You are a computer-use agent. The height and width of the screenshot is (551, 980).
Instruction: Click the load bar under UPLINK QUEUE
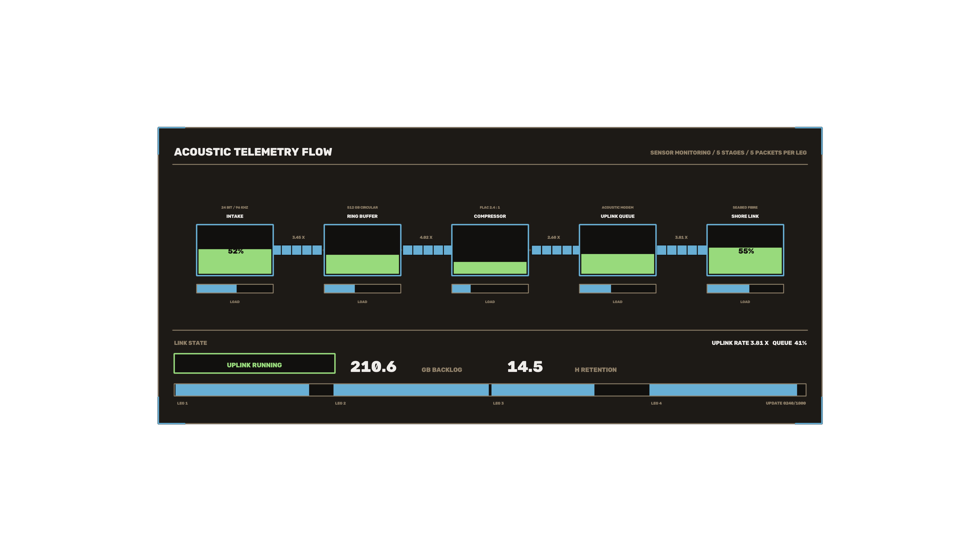click(617, 289)
